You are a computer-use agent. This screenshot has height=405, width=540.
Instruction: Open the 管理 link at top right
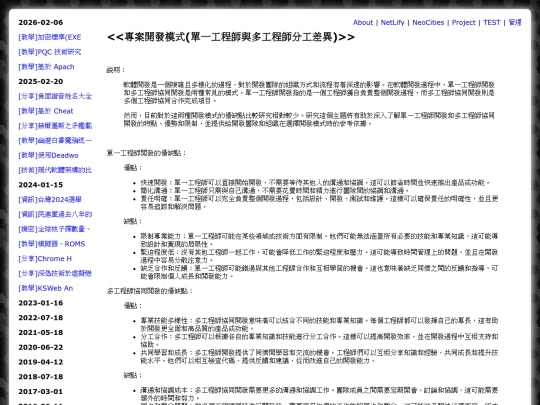point(515,22)
